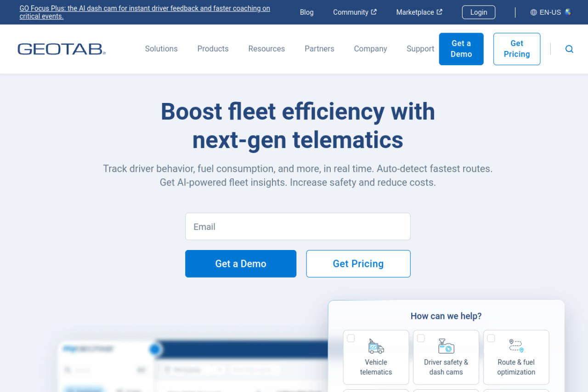Click the Geotab logo
Screen dimensions: 588x392
[62, 49]
